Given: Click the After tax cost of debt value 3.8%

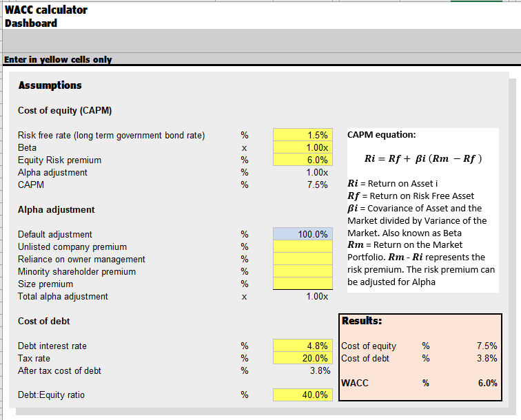Looking at the screenshot, I should click(x=320, y=371).
